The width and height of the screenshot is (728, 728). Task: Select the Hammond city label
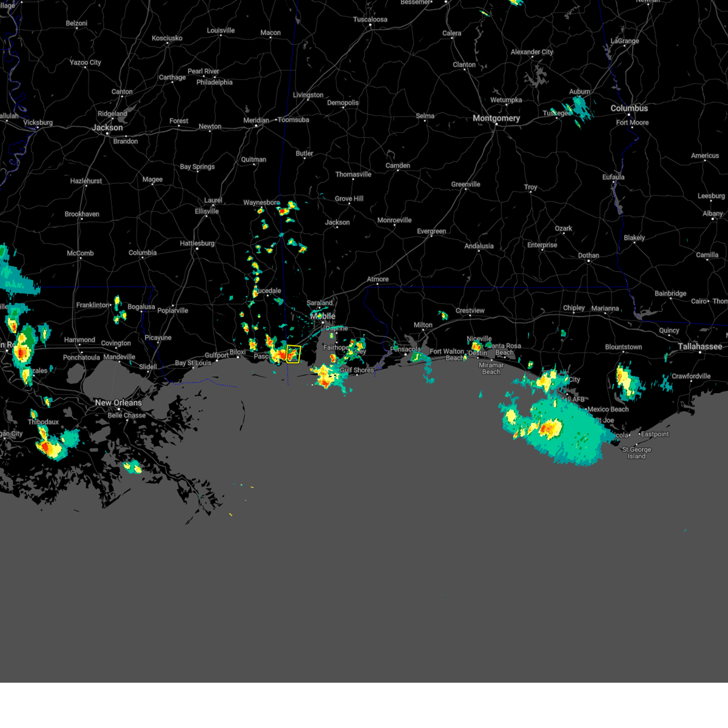click(x=79, y=340)
